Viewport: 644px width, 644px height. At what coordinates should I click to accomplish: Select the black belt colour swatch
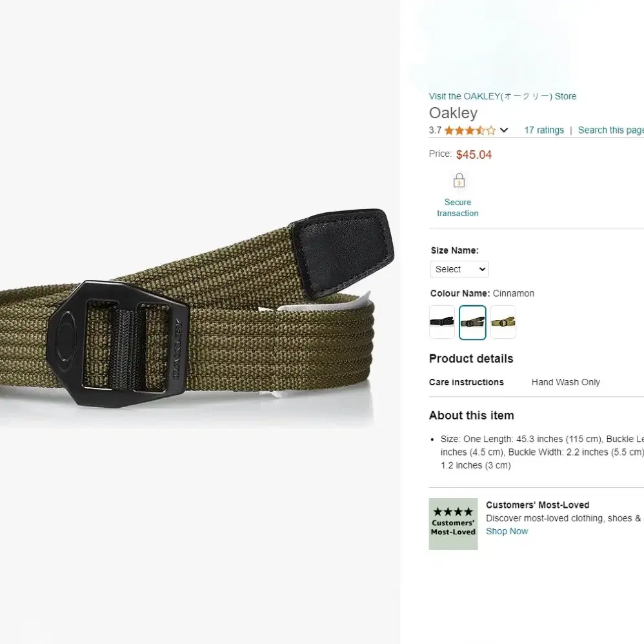(441, 322)
